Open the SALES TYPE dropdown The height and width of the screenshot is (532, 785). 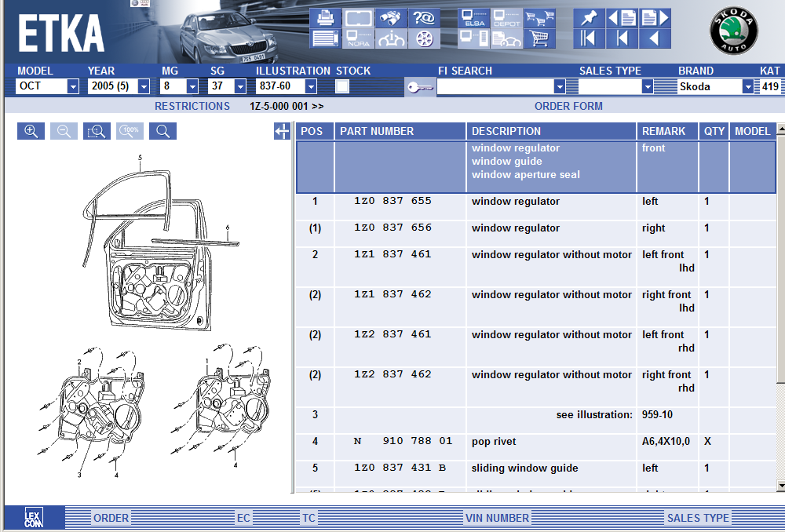(x=648, y=86)
